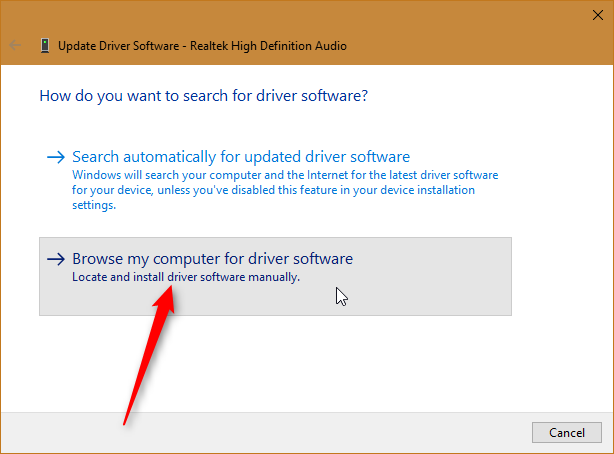The image size is (614, 454).
Task: Click the Cancel button
Action: coord(567,432)
